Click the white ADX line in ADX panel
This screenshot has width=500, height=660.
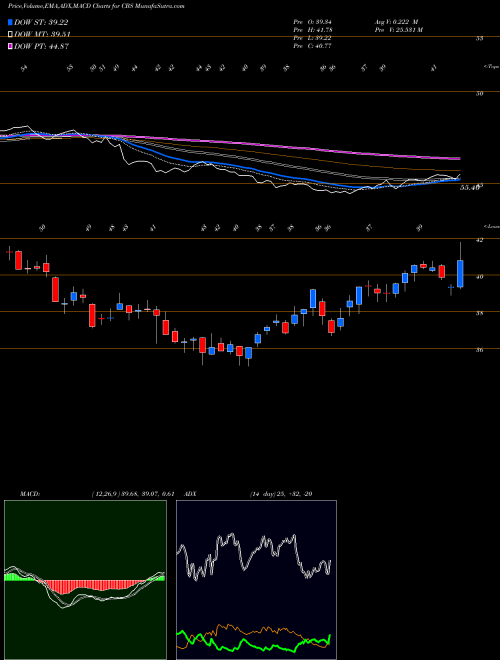(253, 556)
